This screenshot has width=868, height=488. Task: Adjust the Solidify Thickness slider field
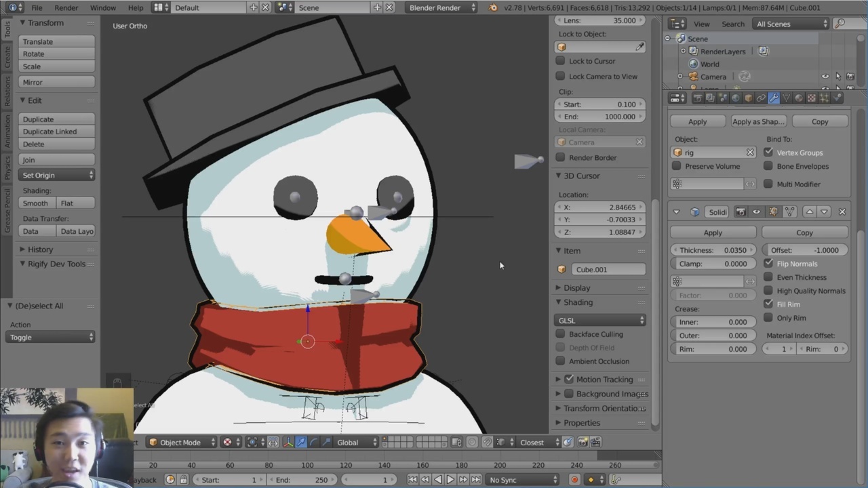(713, 250)
